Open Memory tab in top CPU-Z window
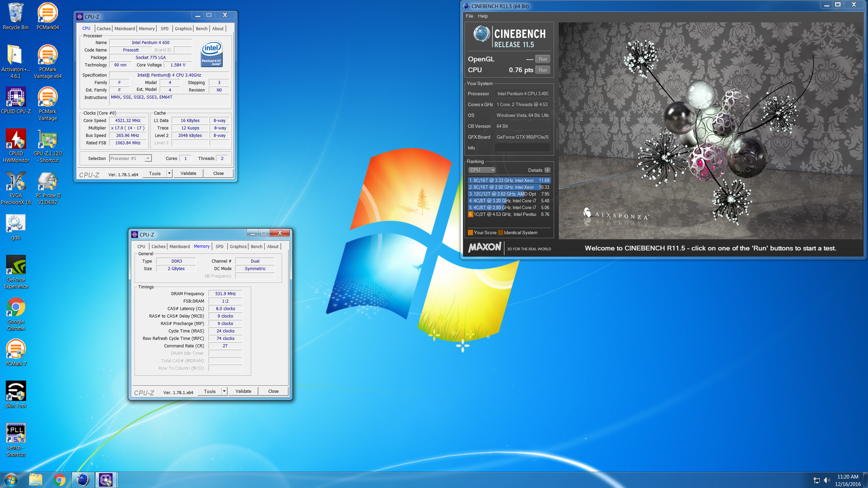 pos(146,28)
